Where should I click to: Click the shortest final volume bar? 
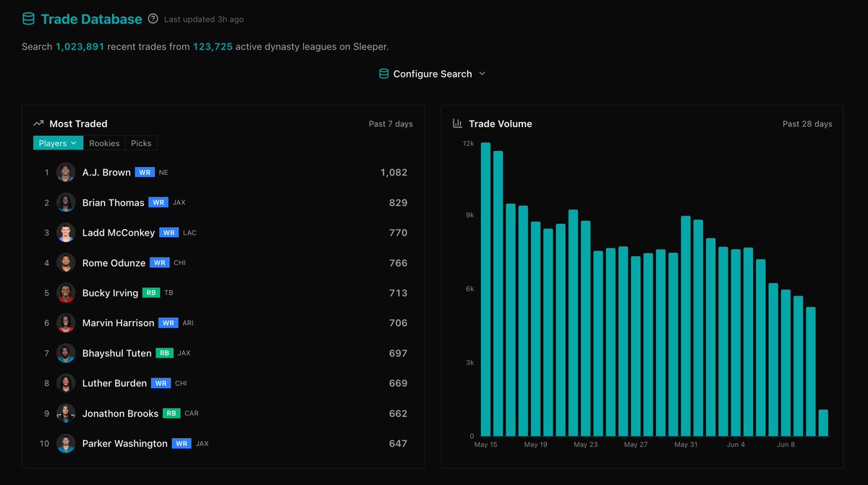tap(823, 423)
